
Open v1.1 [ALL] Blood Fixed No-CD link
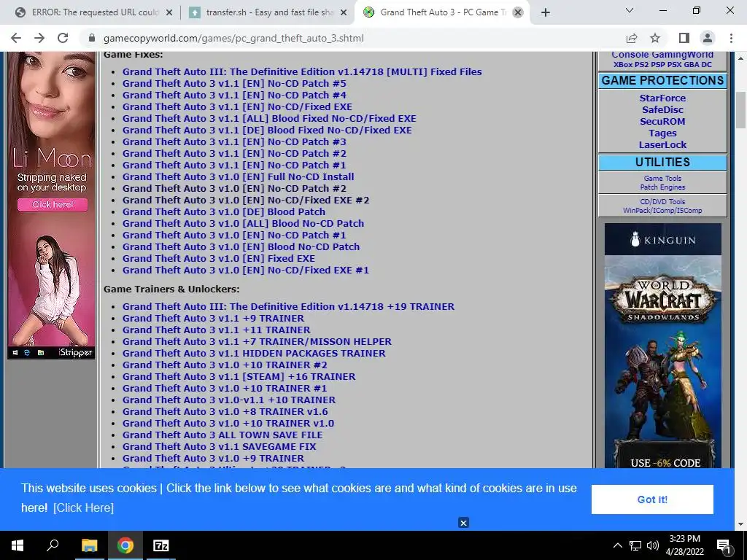point(269,119)
